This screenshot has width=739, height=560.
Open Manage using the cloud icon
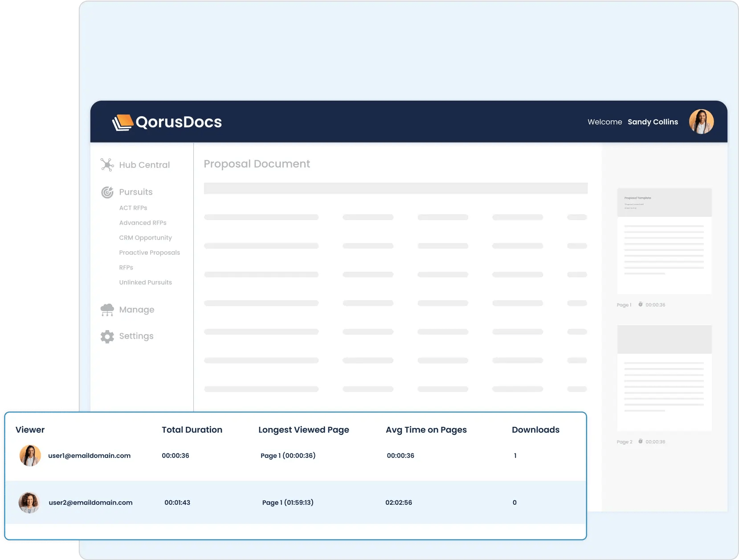(x=106, y=309)
